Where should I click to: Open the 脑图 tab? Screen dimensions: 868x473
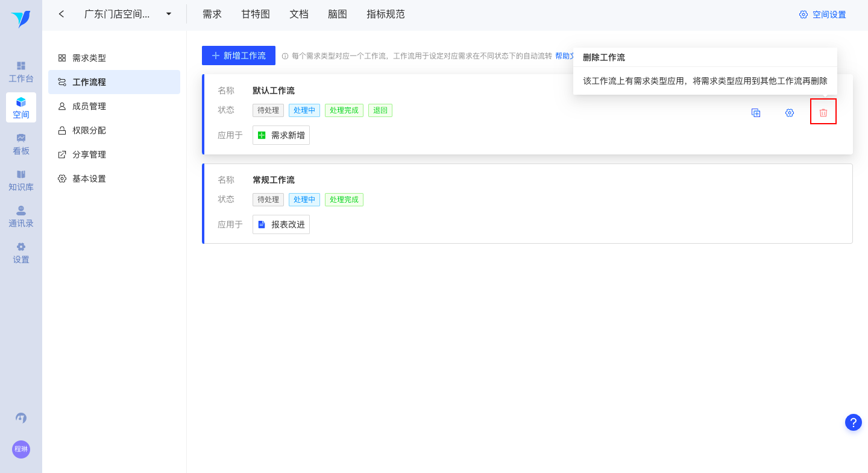(338, 14)
